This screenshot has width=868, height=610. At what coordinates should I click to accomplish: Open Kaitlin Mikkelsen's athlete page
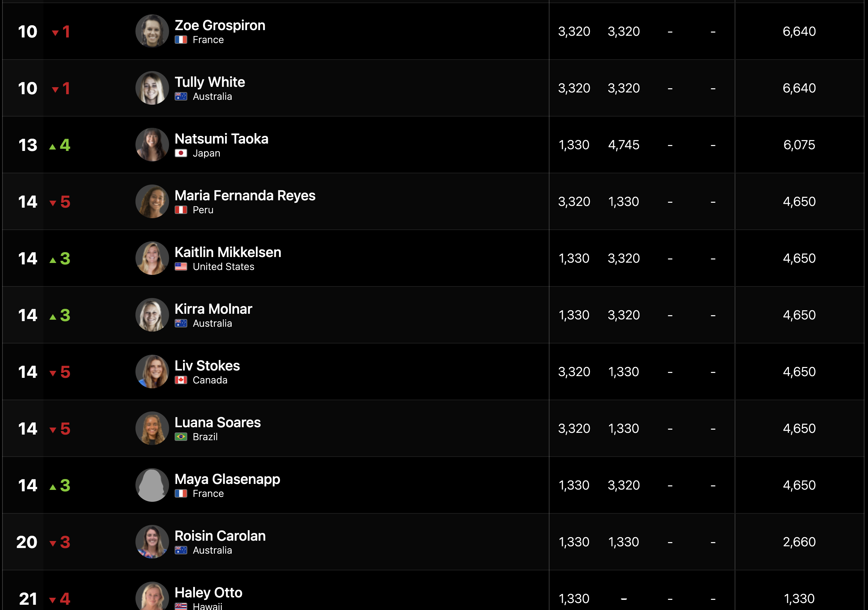click(x=228, y=252)
